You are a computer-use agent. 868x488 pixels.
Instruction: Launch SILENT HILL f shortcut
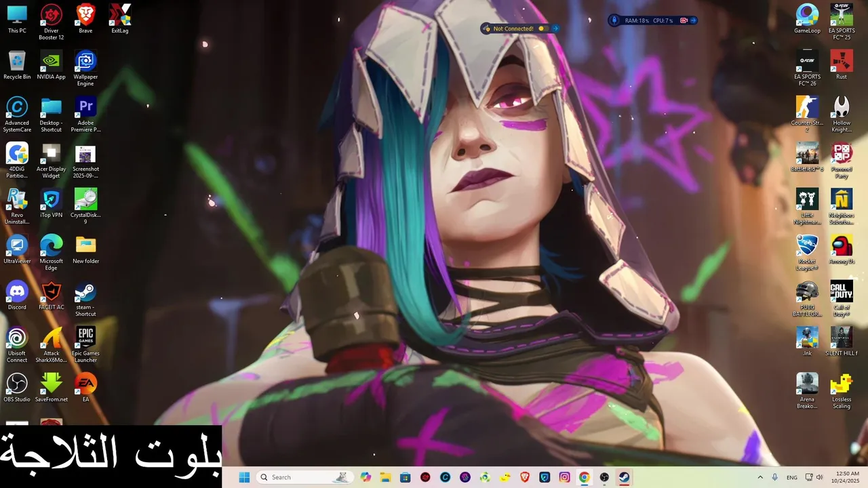click(x=842, y=342)
